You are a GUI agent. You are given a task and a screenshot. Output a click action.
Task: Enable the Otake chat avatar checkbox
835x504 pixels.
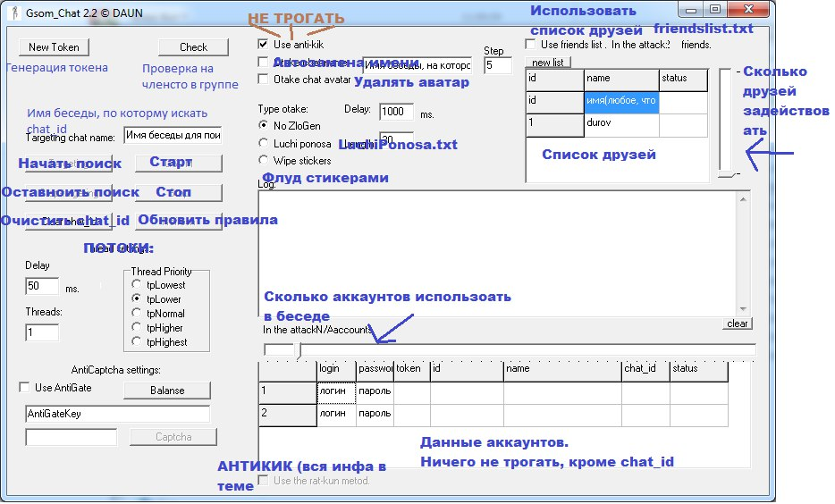tap(263, 79)
